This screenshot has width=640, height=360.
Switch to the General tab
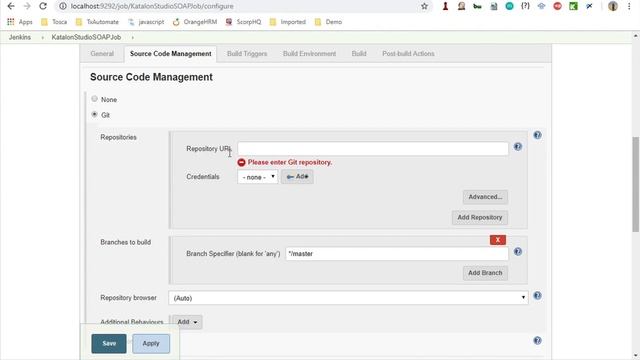pyautogui.click(x=102, y=53)
